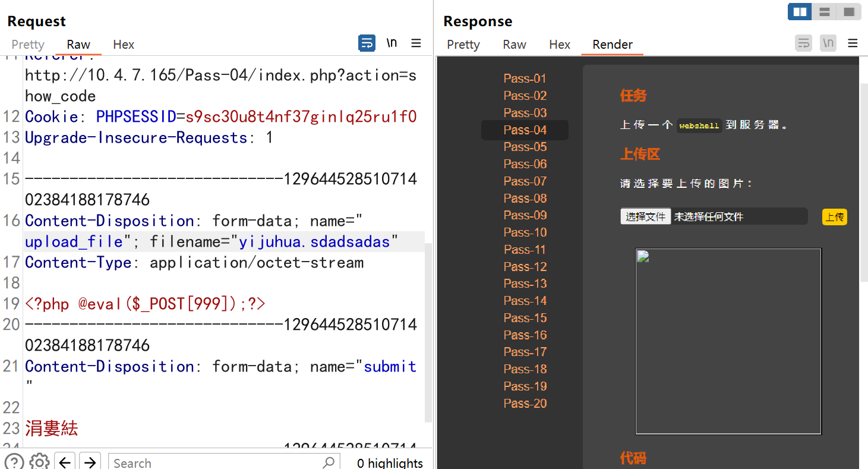Click the filename value yijuhua.sdadsadas

click(x=314, y=242)
